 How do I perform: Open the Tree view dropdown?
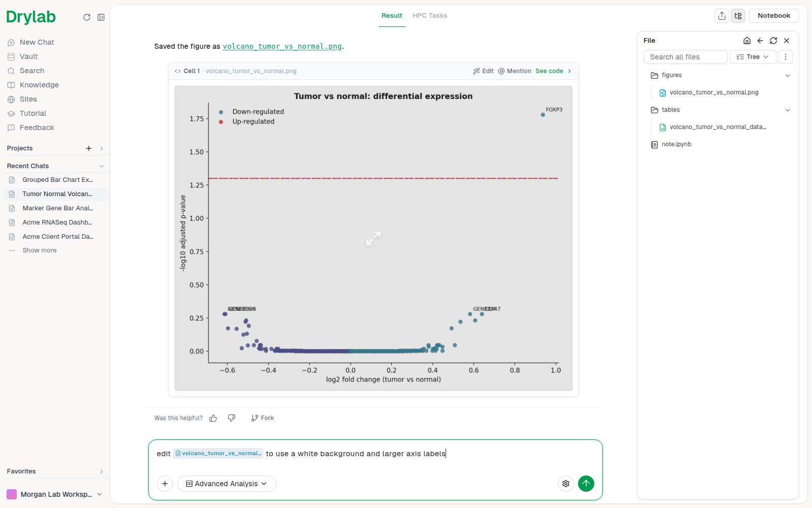pyautogui.click(x=753, y=57)
